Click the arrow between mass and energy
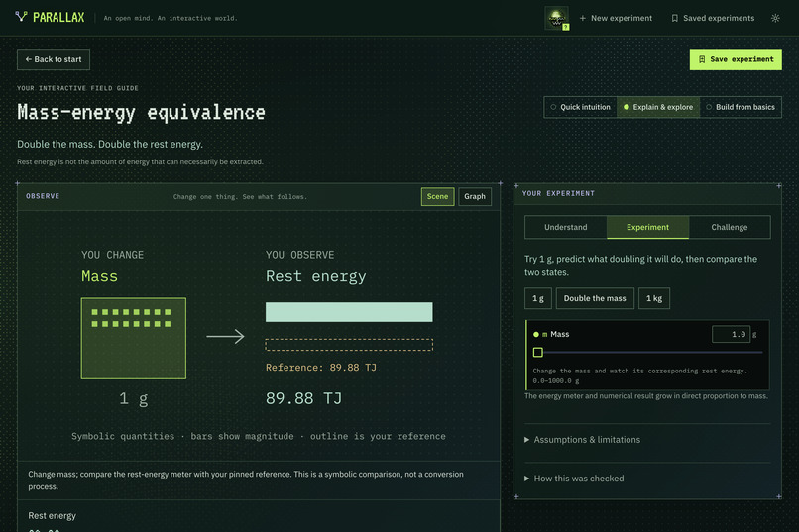Viewport: 799px width, 532px height. [225, 336]
